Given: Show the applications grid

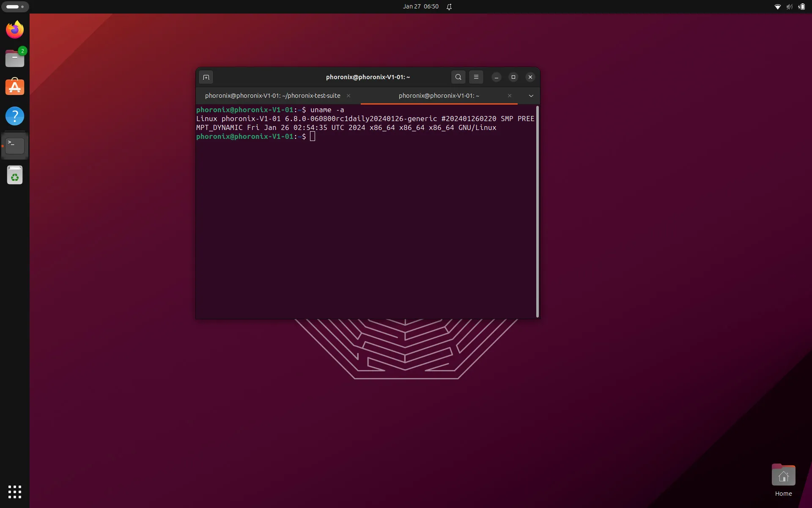Looking at the screenshot, I should point(15,492).
